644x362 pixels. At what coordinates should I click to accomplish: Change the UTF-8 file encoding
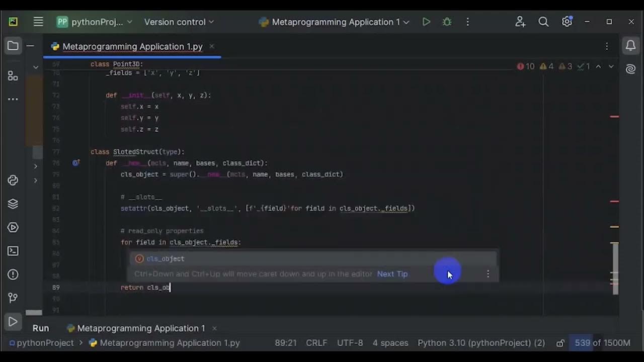click(350, 343)
